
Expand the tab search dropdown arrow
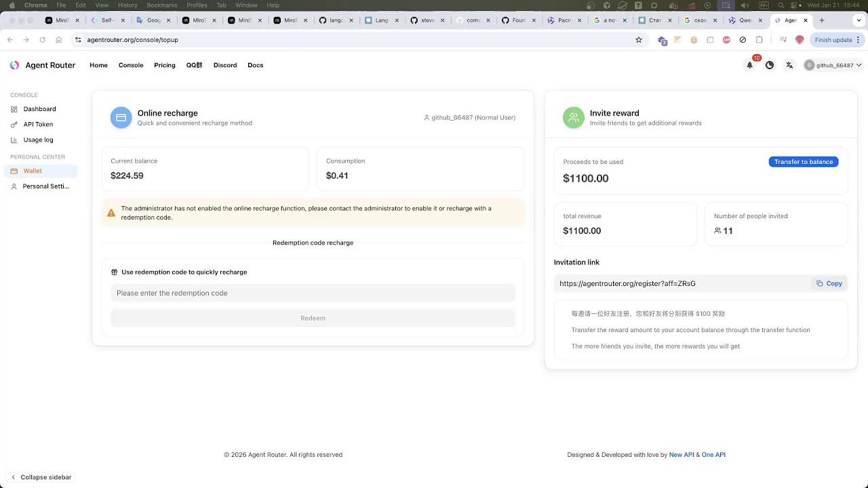[x=857, y=20]
